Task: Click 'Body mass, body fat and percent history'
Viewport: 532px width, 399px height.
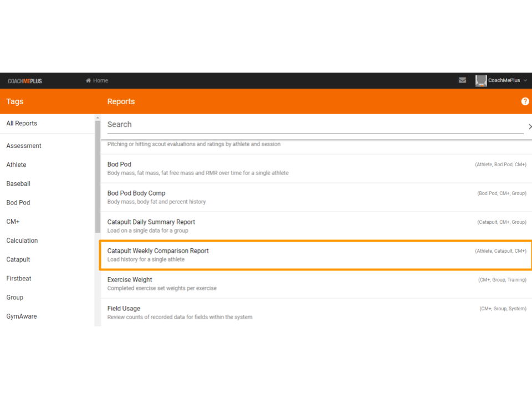Action: [156, 202]
